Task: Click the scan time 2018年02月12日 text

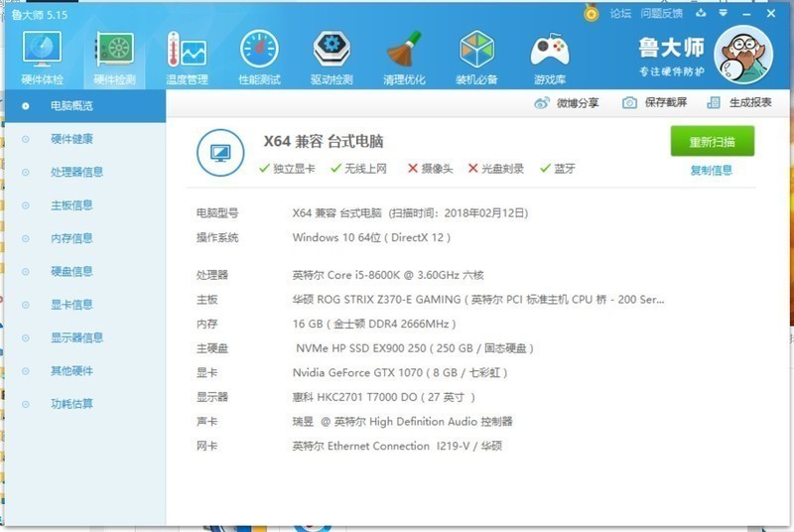Action: [459, 213]
